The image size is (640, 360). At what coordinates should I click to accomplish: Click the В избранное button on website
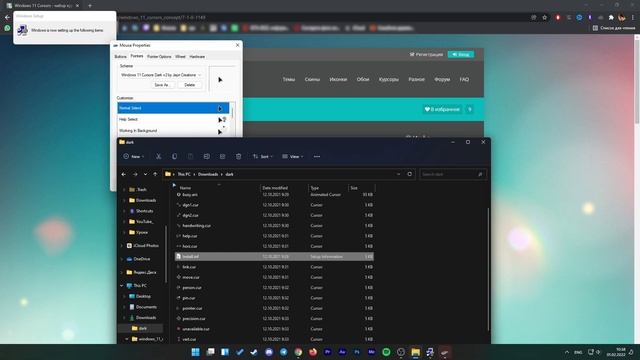442,109
